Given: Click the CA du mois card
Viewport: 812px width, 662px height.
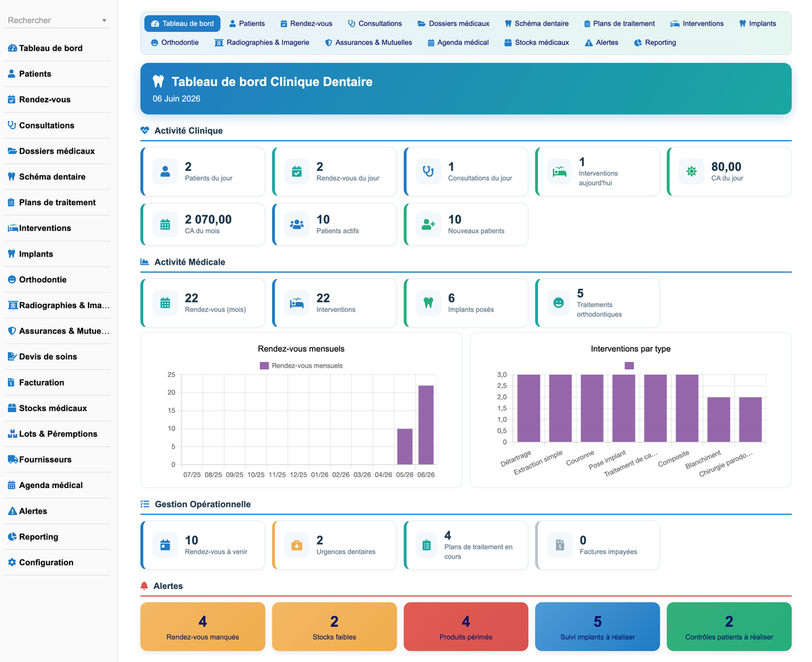Looking at the screenshot, I should pos(203,225).
